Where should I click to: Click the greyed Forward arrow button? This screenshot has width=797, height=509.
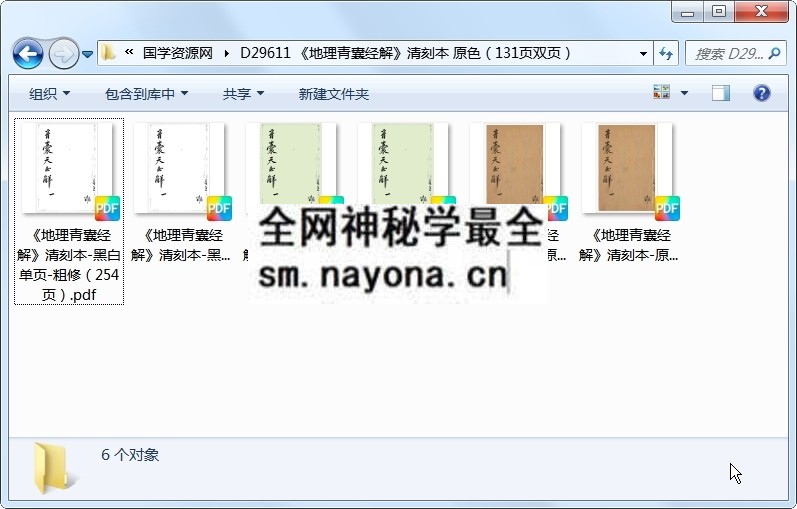(63, 53)
